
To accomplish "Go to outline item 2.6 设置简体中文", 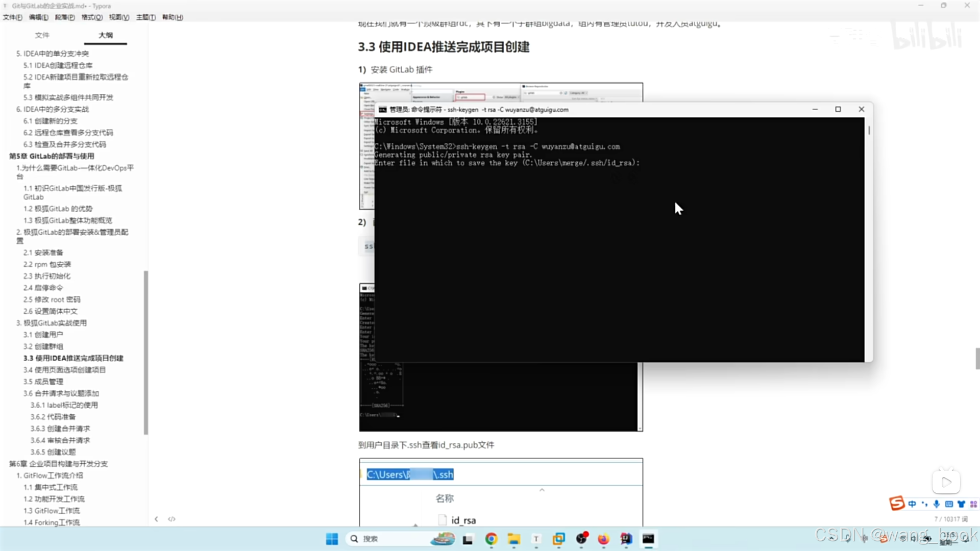I will [50, 311].
